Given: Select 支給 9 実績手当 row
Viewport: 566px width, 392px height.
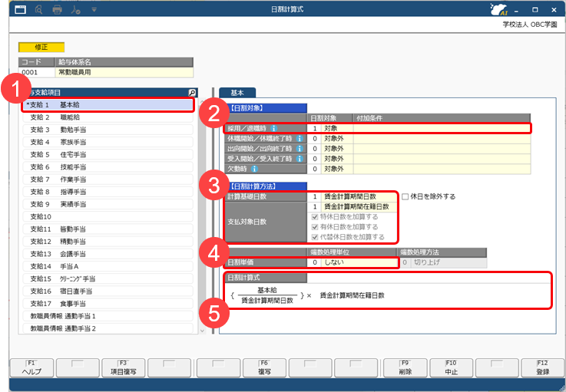Looking at the screenshot, I should point(108,204).
